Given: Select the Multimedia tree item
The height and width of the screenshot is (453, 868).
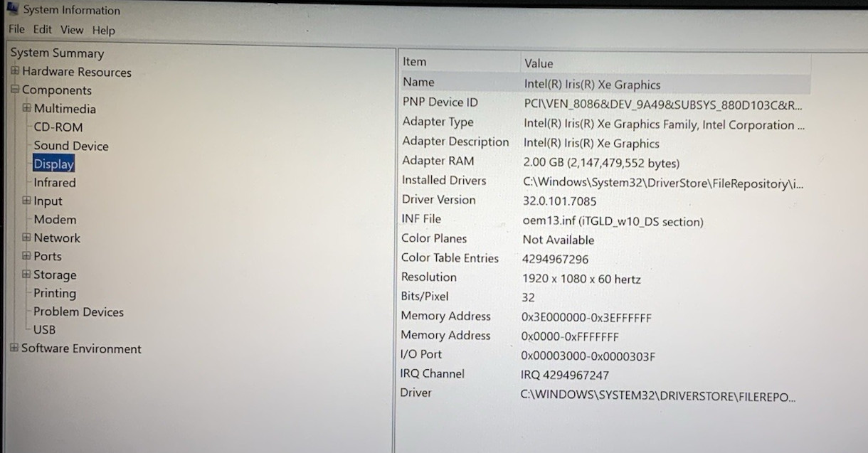Looking at the screenshot, I should pyautogui.click(x=65, y=109).
